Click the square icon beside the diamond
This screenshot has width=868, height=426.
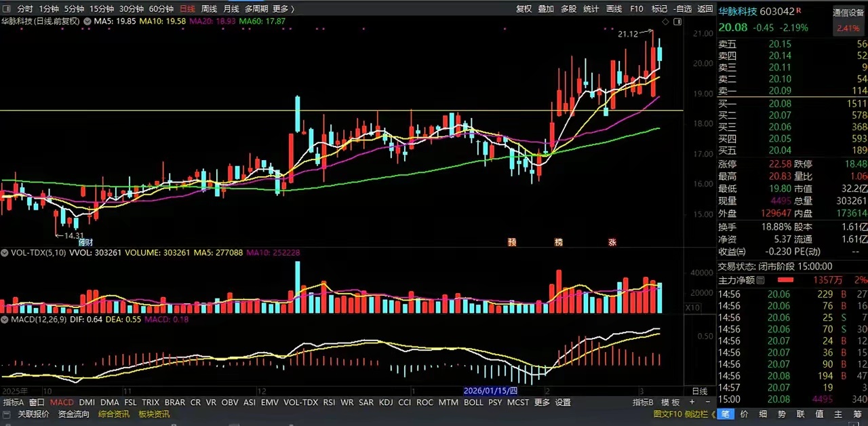click(677, 22)
